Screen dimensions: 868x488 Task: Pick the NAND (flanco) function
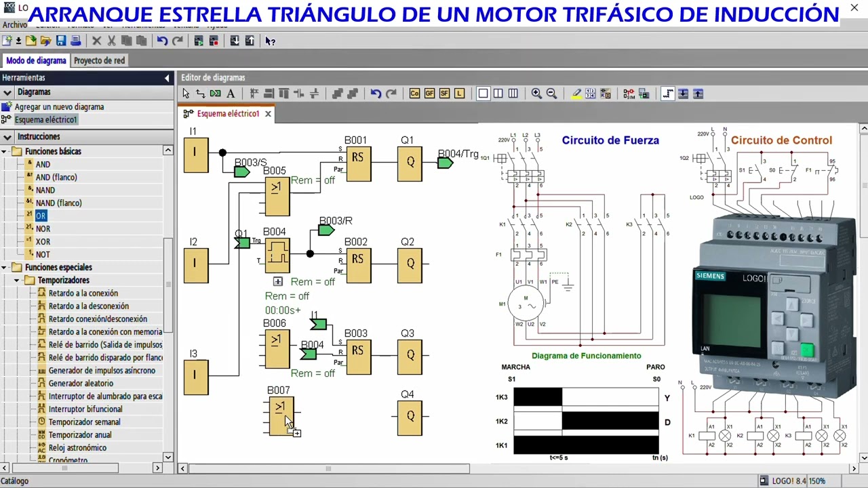[x=58, y=203]
